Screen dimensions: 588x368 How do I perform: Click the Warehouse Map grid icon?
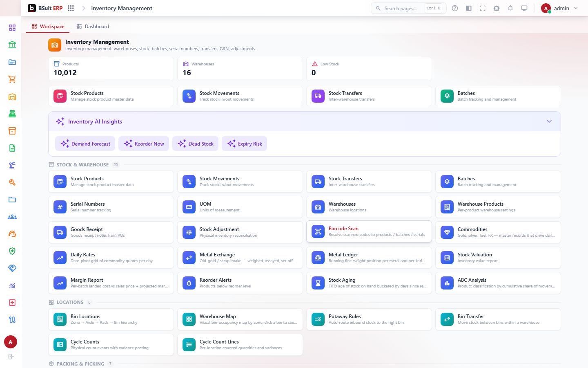click(189, 319)
